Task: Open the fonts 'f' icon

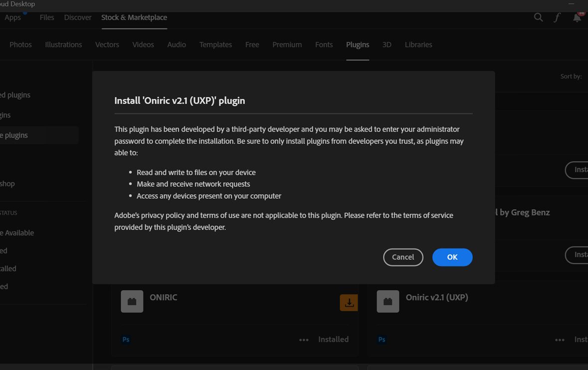Action: point(557,17)
